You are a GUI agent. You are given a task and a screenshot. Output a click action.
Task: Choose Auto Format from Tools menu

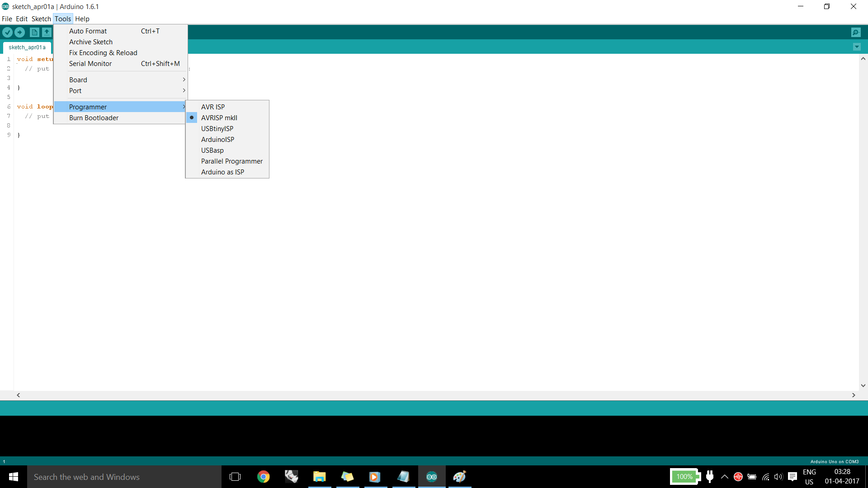[x=120, y=31]
